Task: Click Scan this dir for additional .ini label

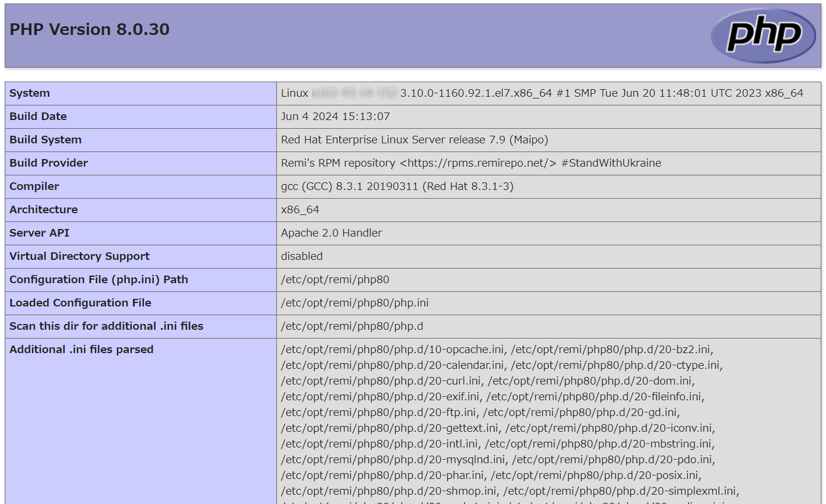Action: pyautogui.click(x=106, y=326)
